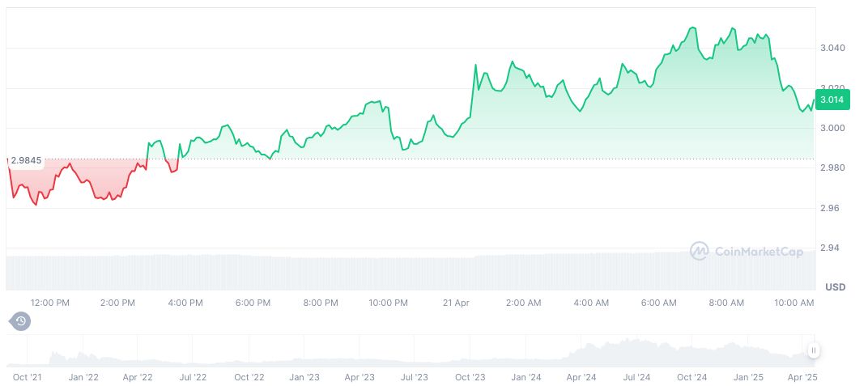868x386 pixels.
Task: Click Oct '21 on the range navigator
Action: tap(27, 377)
